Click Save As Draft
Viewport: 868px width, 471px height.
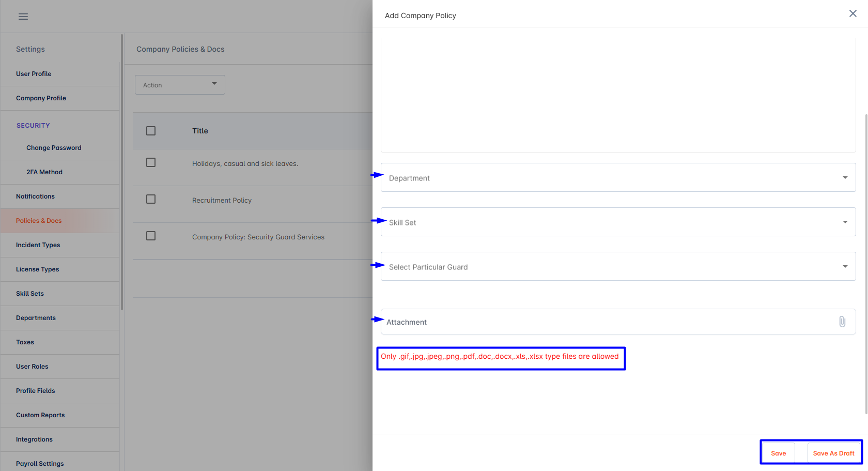[x=833, y=453]
